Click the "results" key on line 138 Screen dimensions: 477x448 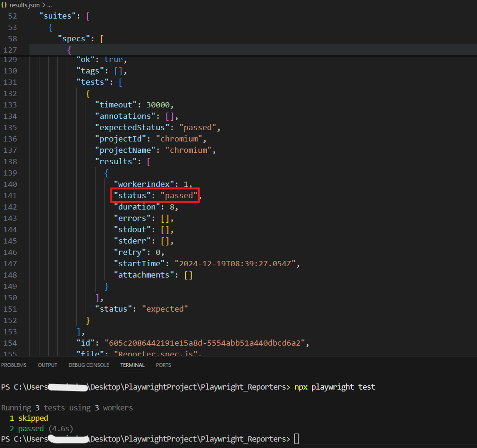pyautogui.click(x=116, y=161)
